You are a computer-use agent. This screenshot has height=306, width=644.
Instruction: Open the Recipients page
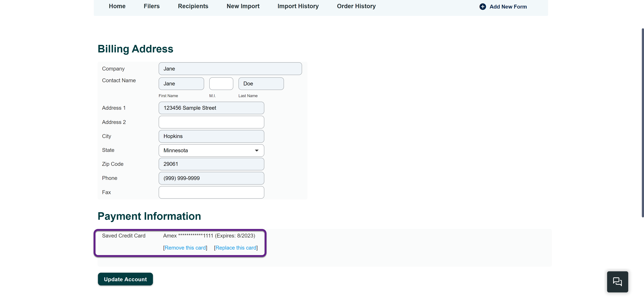[193, 6]
